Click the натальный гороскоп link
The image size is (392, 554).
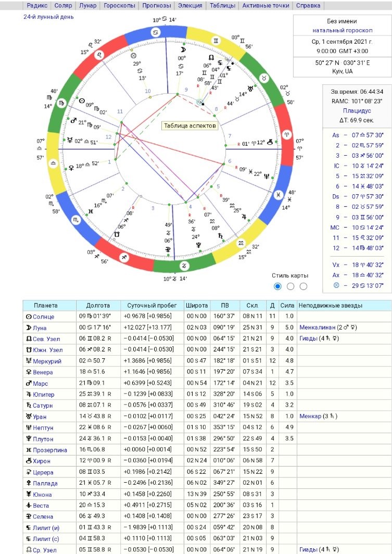(x=342, y=30)
